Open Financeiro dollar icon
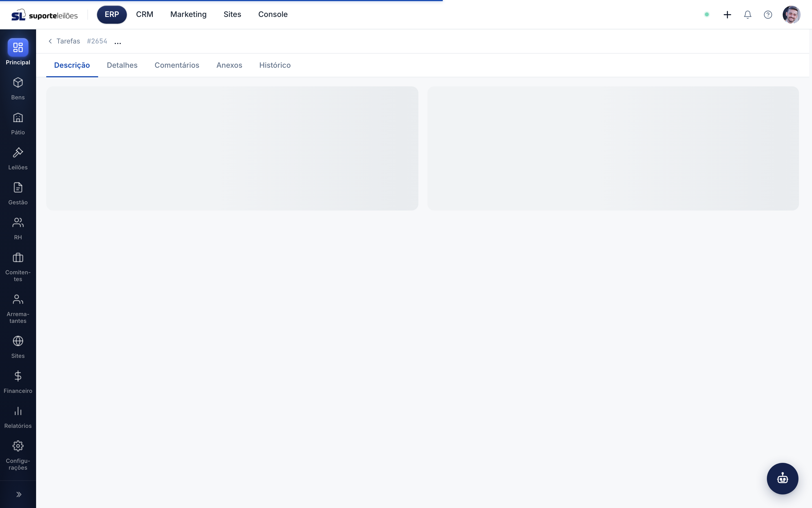Image resolution: width=812 pixels, height=508 pixels. pyautogui.click(x=18, y=376)
